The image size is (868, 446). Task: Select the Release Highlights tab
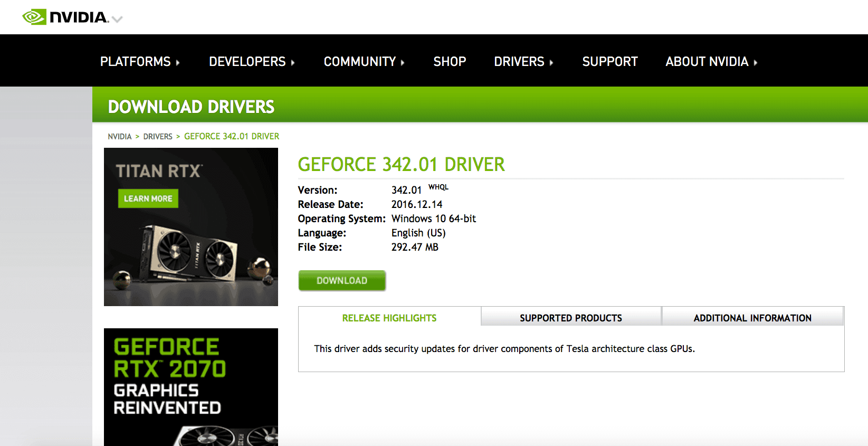pyautogui.click(x=389, y=318)
